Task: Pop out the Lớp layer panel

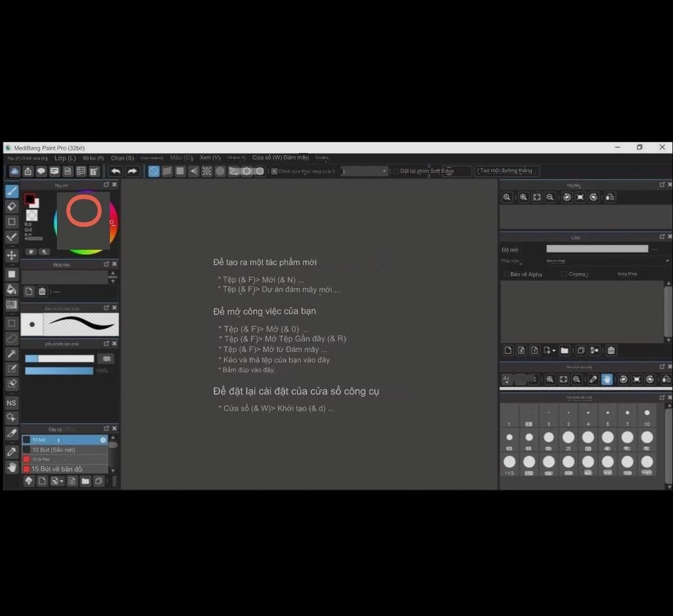Action: (x=662, y=237)
